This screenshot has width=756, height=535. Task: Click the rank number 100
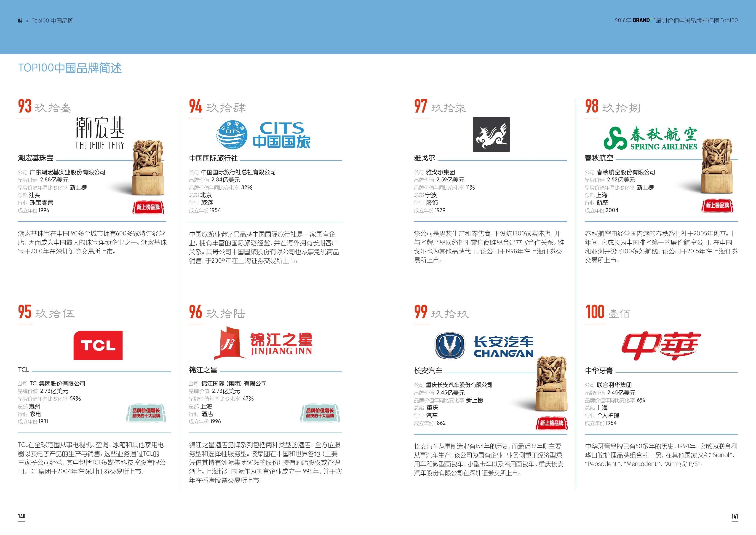click(x=595, y=312)
